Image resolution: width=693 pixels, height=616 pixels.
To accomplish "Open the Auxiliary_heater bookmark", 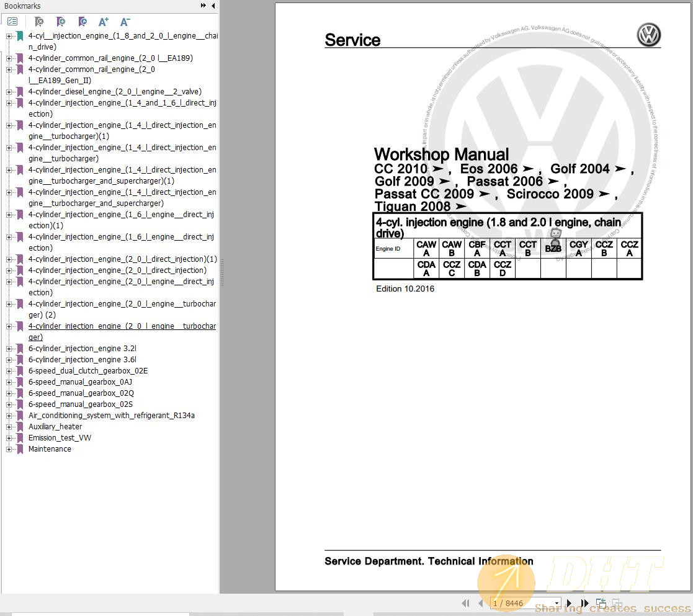I will coord(55,426).
